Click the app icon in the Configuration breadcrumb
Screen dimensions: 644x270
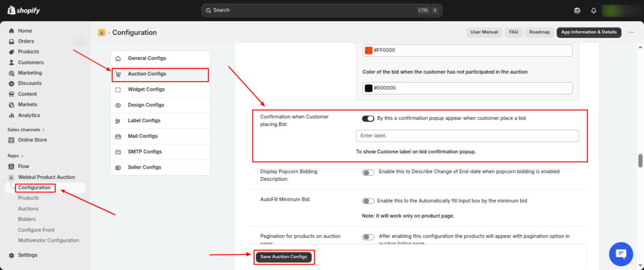click(x=101, y=32)
